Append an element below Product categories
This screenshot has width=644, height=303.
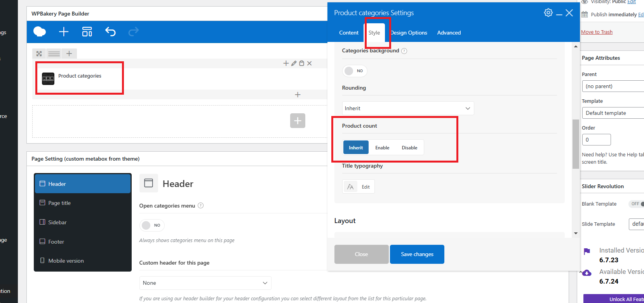298,95
